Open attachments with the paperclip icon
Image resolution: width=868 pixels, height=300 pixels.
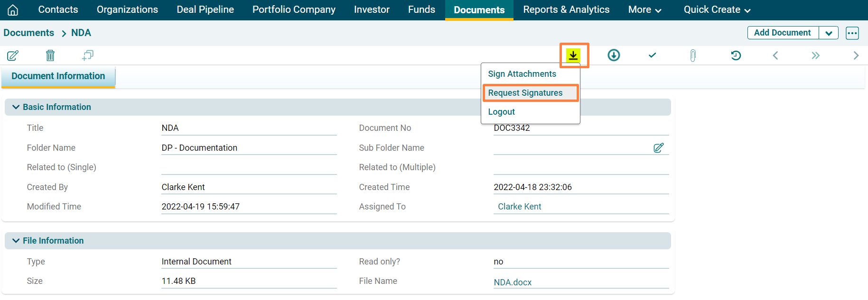pyautogui.click(x=693, y=55)
